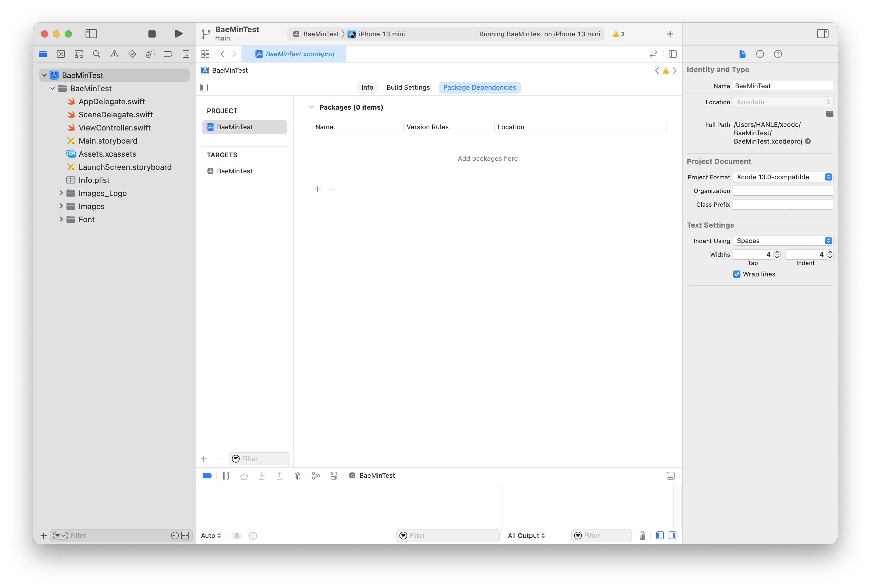Toggle breakpoints activation in debug bar

click(207, 476)
